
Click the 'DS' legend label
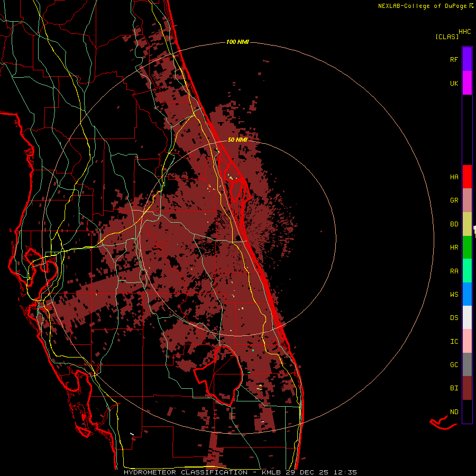(454, 317)
